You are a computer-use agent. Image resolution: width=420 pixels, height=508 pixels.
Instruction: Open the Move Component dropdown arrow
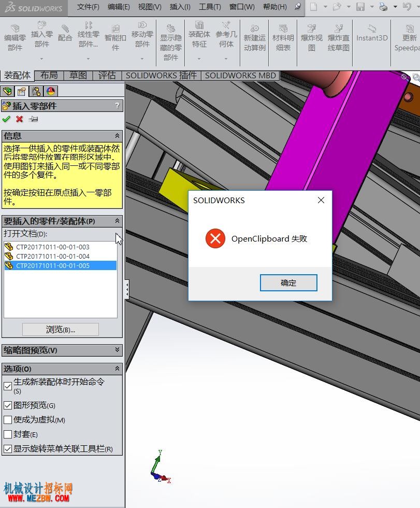pos(142,59)
